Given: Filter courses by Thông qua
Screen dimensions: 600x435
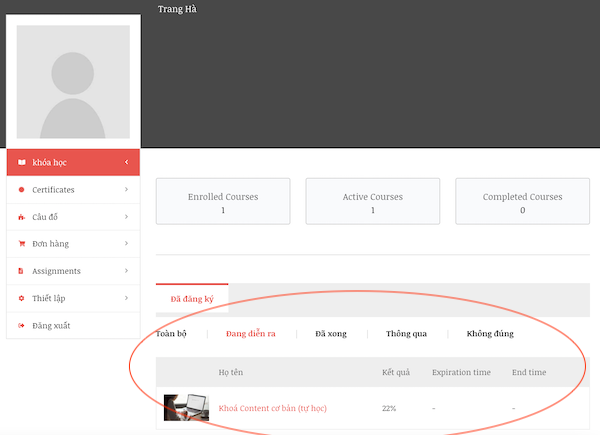Looking at the screenshot, I should pyautogui.click(x=406, y=334).
